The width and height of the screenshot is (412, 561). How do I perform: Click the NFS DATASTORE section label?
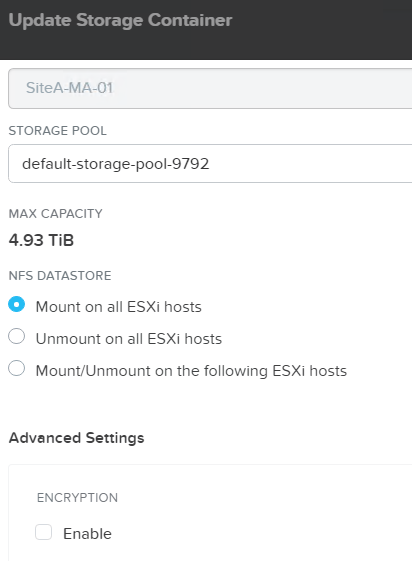(60, 276)
